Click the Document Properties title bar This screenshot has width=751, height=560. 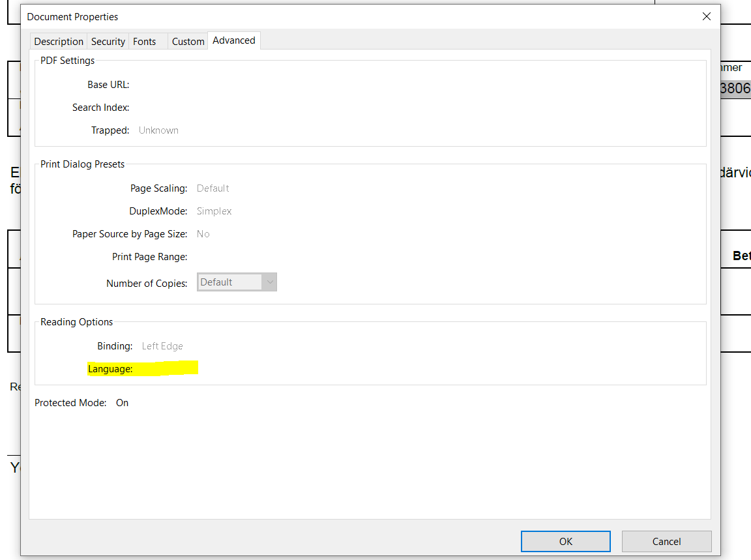(326, 17)
